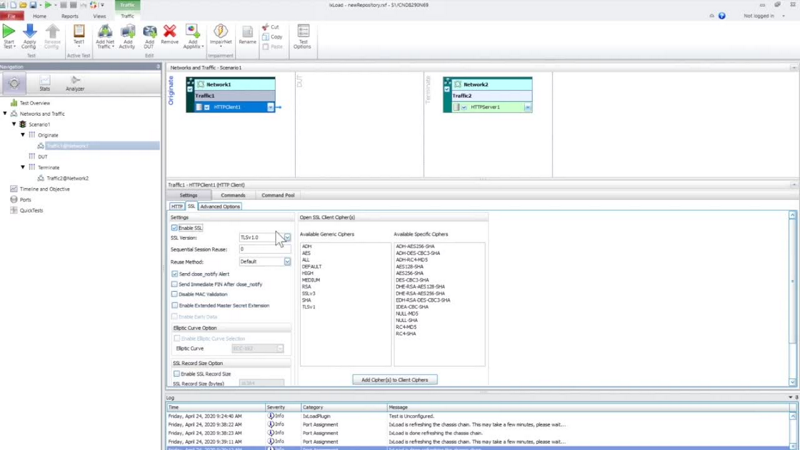
Task: Open the Command Pool tab
Action: tap(278, 195)
